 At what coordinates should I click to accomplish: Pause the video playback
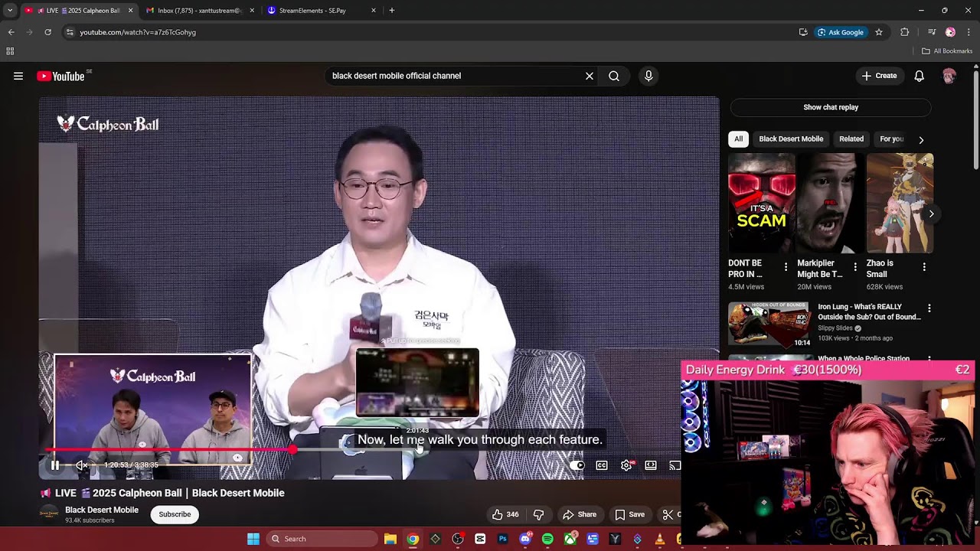pyautogui.click(x=55, y=465)
